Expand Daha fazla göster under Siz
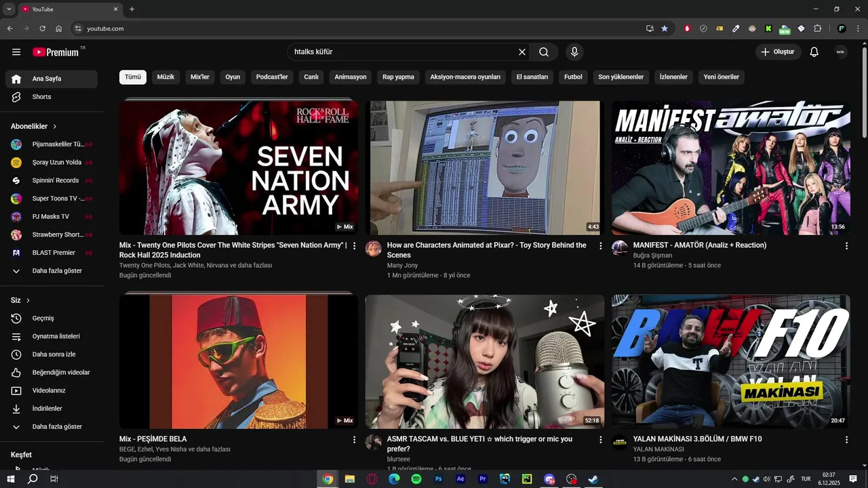 click(x=52, y=427)
